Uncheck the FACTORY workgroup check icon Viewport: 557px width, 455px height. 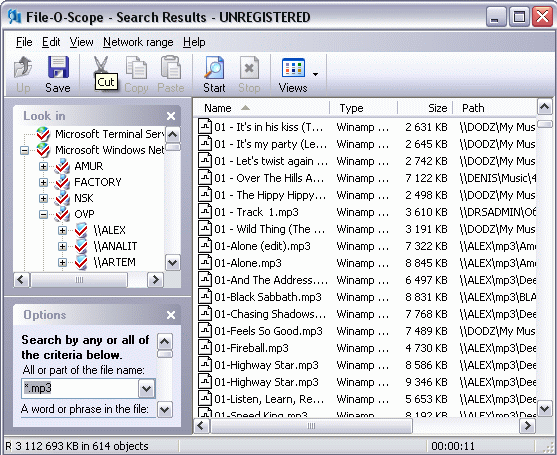point(62,182)
